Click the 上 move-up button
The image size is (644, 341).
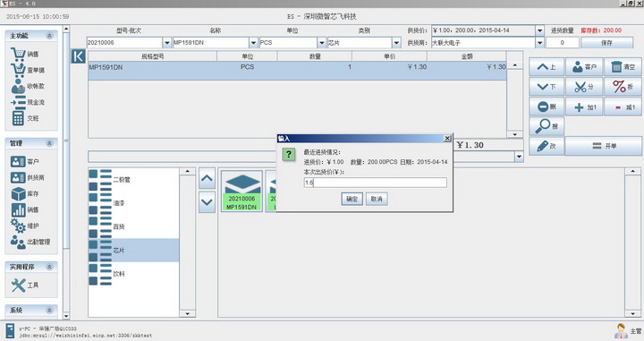click(x=547, y=66)
